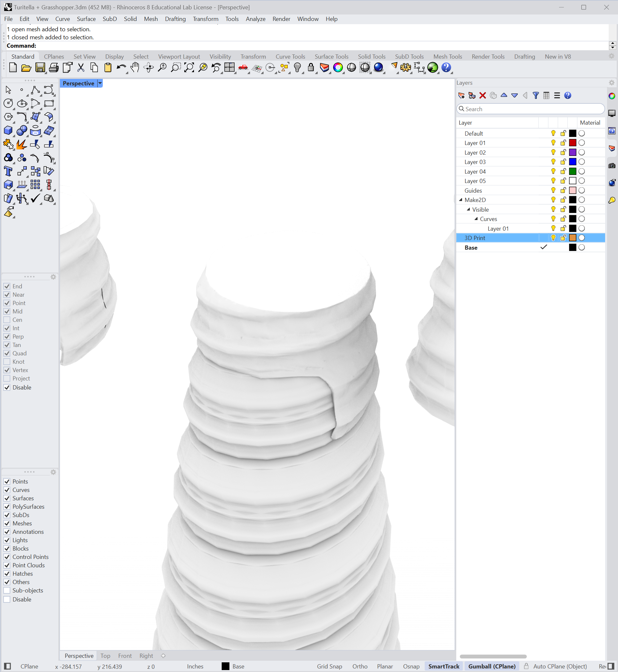Image resolution: width=618 pixels, height=672 pixels.
Task: Open the layer filter funnel icon
Action: point(536,96)
